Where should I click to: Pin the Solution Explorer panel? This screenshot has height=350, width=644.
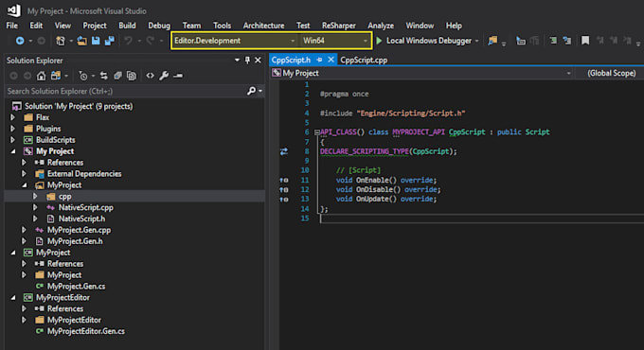247,61
